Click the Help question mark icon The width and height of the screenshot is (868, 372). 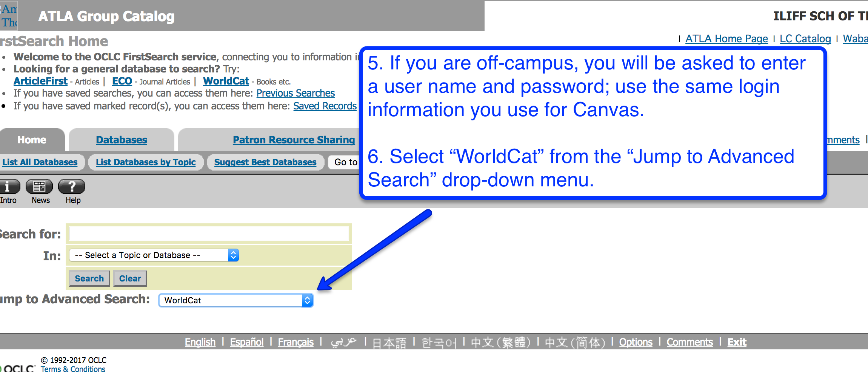point(72,186)
